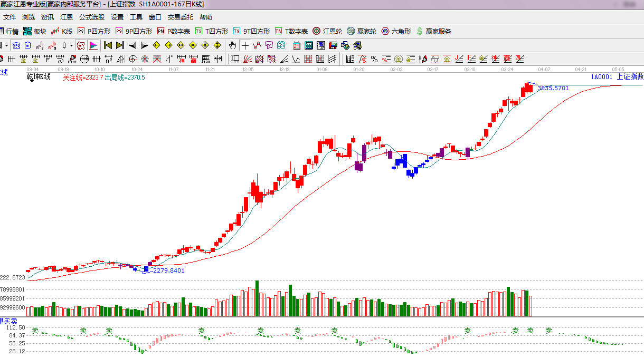Open the candlestick style dropdown arrow
This screenshot has width=644, height=358.
click(71, 45)
